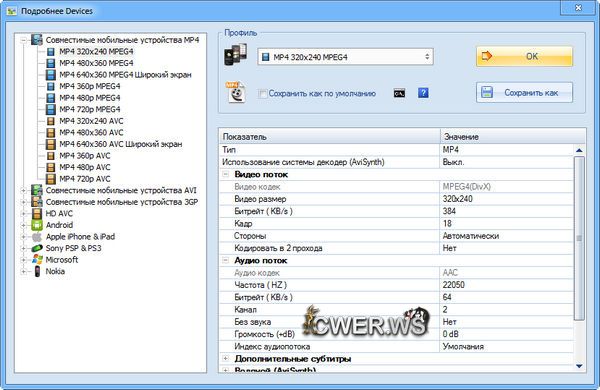This screenshot has height=390, width=600.
Task: Click the MP4 320x240 AVC icon
Action: click(51, 121)
